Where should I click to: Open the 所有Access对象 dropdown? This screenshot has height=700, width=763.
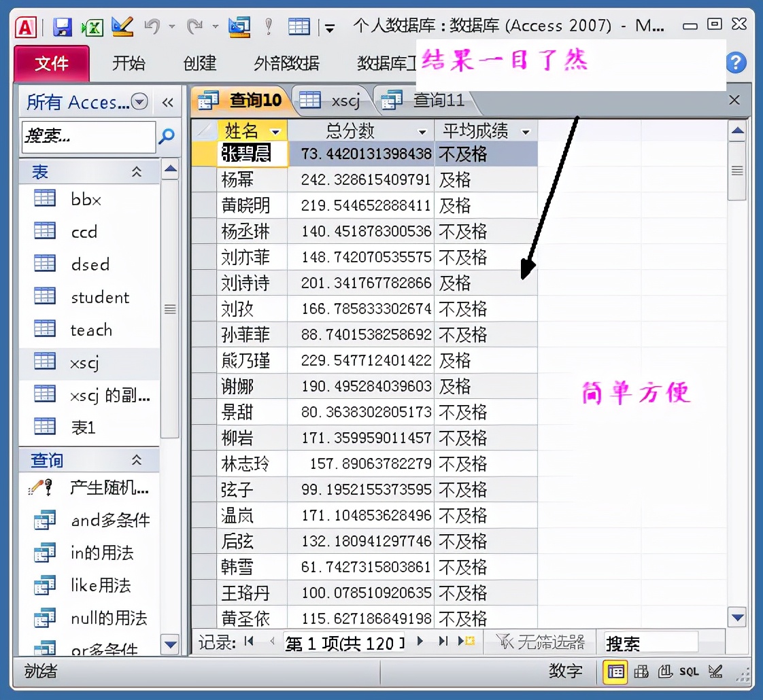tap(139, 101)
